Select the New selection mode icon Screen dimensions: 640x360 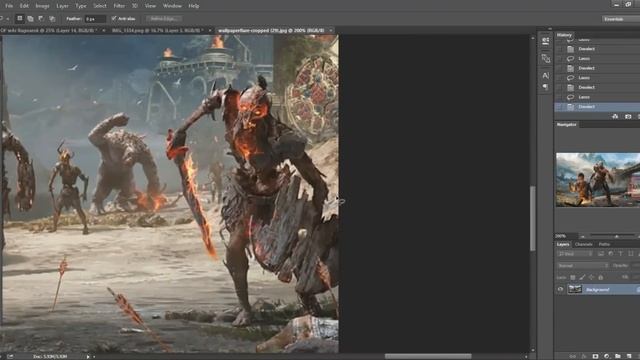(x=19, y=18)
